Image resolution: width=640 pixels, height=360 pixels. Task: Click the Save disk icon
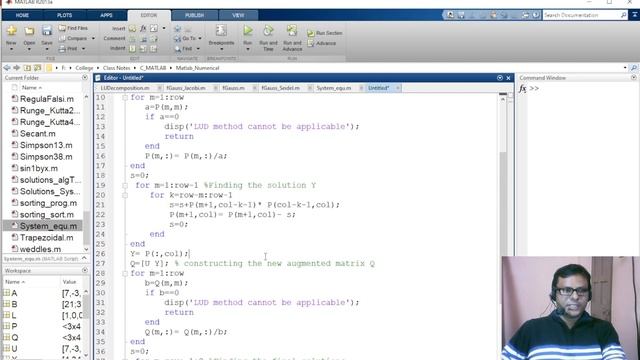pyautogui.click(x=47, y=31)
